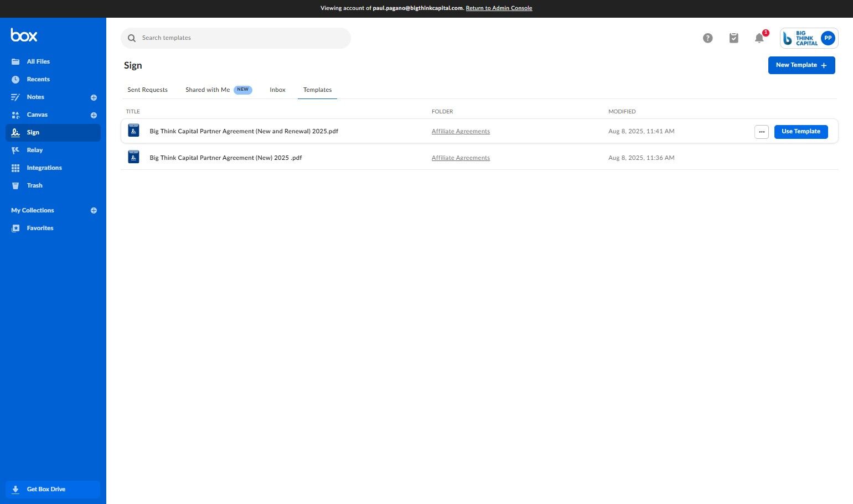Click My Collections heading
The height and width of the screenshot is (504, 853).
point(33,210)
